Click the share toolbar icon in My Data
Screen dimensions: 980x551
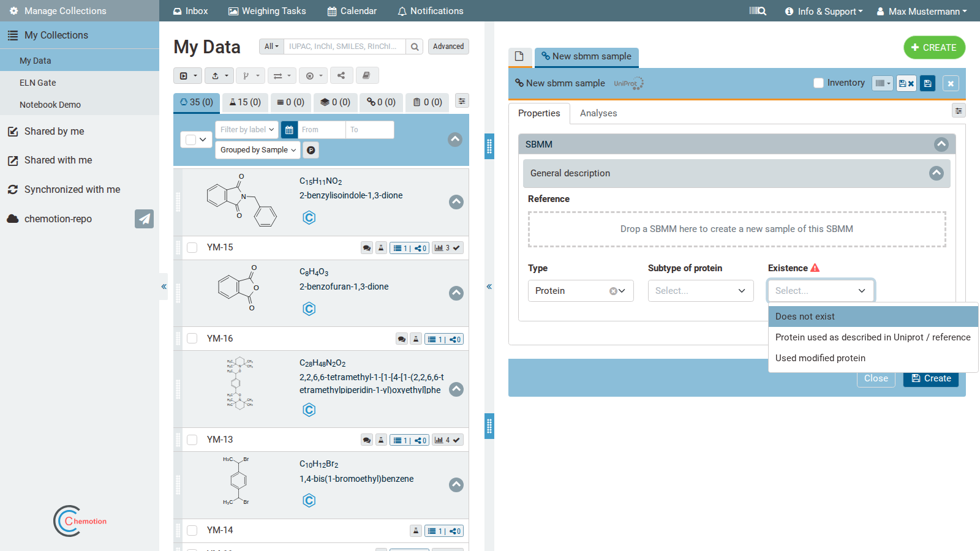(341, 76)
